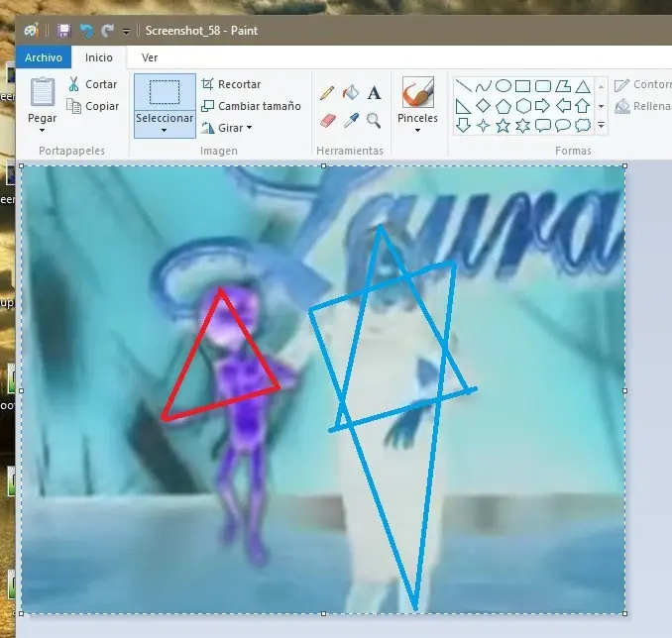672x638 pixels.
Task: Save the image with the floppy icon
Action: tap(63, 31)
